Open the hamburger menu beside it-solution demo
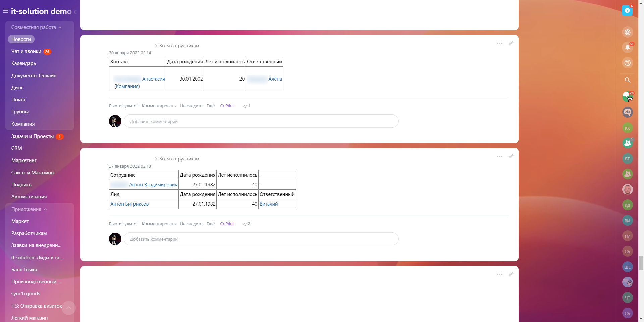644x322 pixels. point(6,11)
